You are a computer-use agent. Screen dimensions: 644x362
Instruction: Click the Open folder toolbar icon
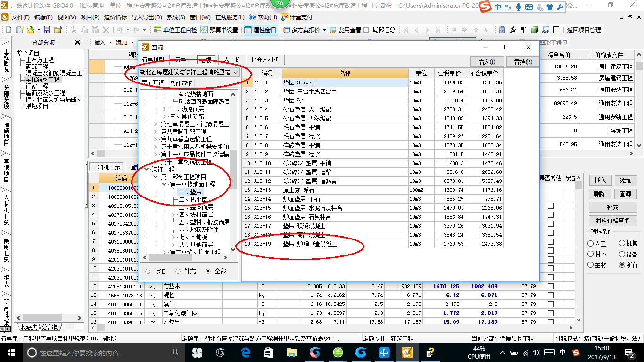[30, 30]
